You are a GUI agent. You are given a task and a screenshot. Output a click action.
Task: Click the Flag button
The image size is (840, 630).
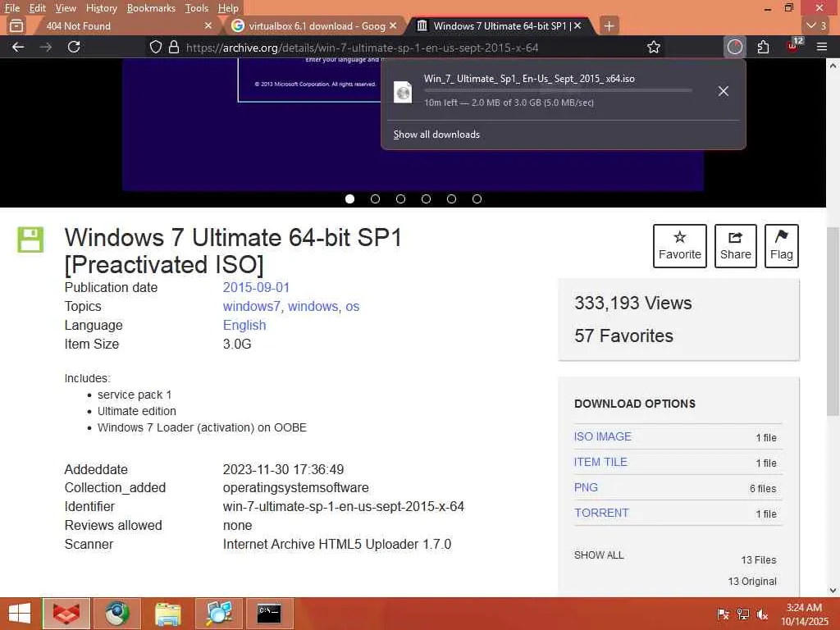pyautogui.click(x=782, y=246)
